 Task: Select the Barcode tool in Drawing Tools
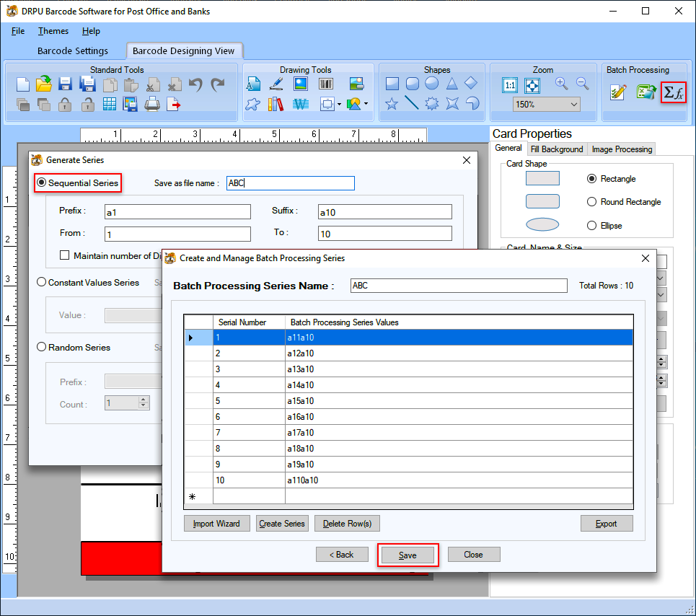point(325,84)
